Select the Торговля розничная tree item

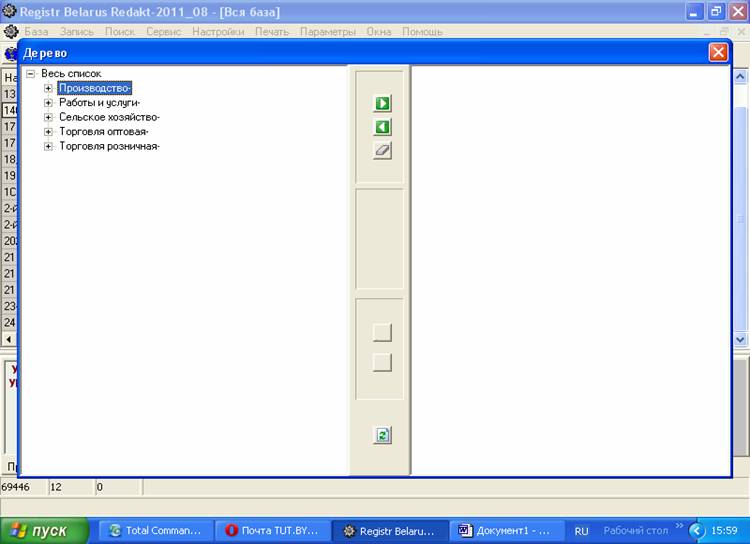pos(108,146)
